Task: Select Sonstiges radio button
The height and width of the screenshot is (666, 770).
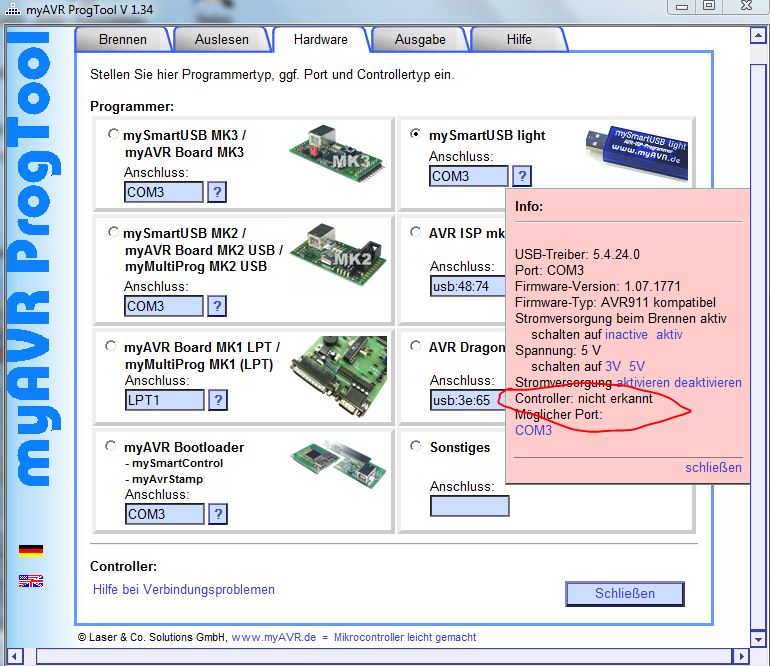Action: pyautogui.click(x=415, y=446)
